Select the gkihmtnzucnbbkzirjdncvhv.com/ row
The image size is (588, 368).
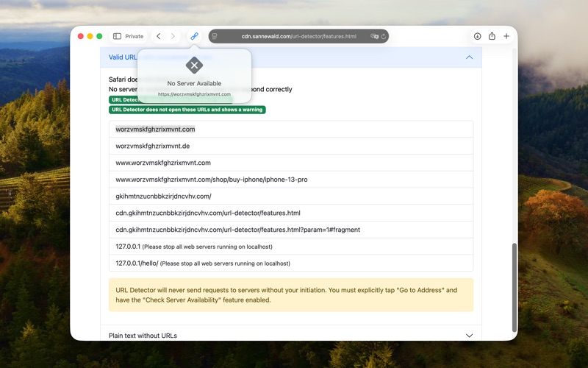click(x=291, y=196)
